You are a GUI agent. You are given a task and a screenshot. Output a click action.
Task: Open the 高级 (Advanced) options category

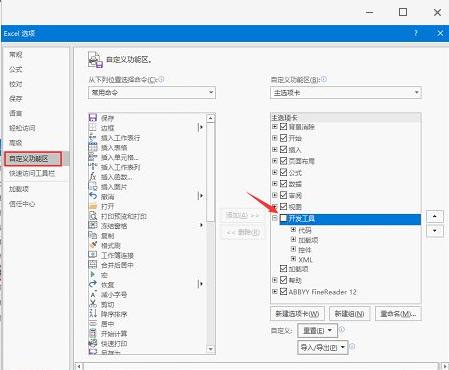(16, 143)
